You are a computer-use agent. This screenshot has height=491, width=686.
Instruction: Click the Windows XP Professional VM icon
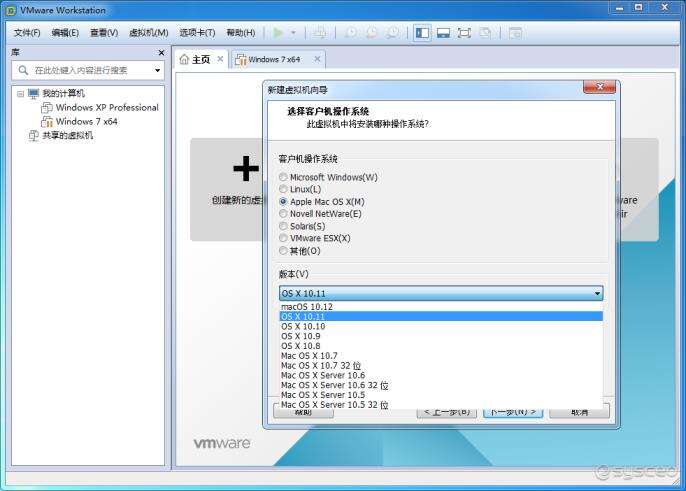coord(47,108)
